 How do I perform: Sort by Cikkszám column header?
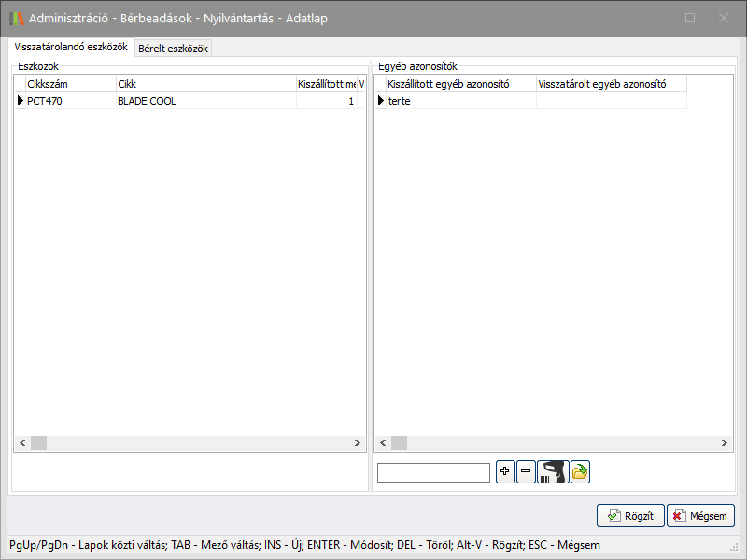(69, 84)
